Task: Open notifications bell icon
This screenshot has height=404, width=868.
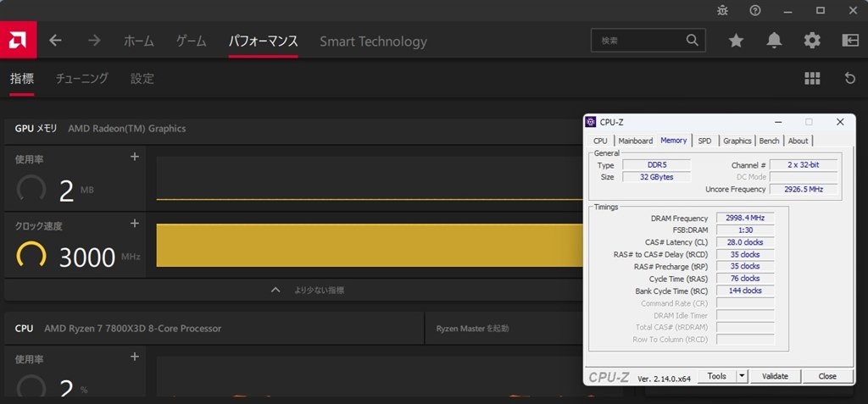Action: 774,41
